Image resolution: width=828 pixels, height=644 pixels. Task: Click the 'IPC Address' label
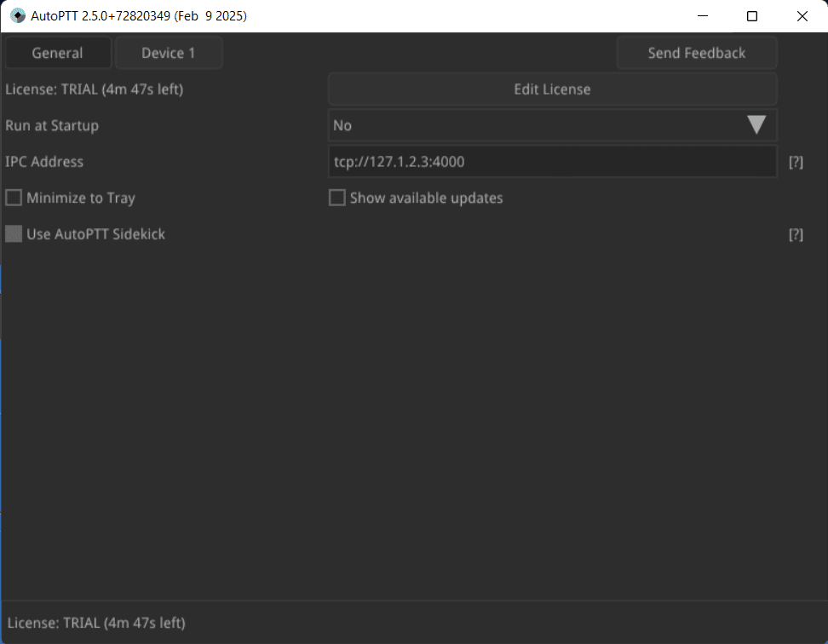pyautogui.click(x=44, y=162)
